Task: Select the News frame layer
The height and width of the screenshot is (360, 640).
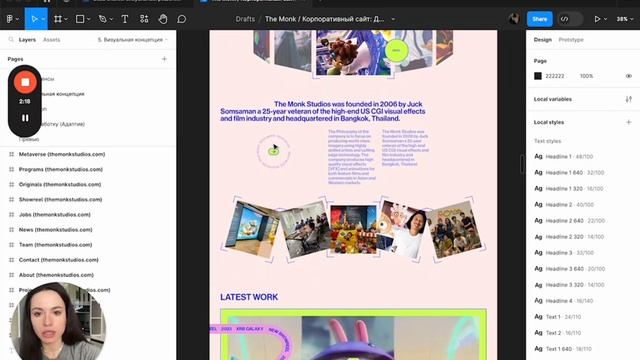Action: (x=56, y=230)
